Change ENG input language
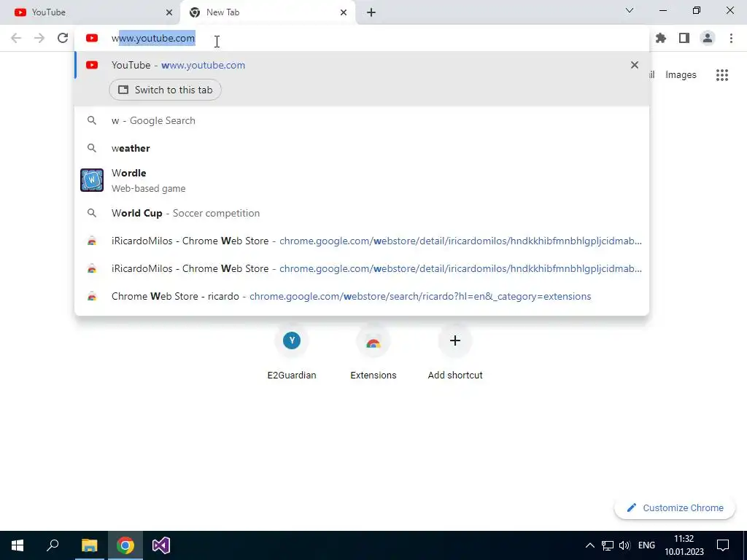This screenshot has width=747, height=560. click(x=646, y=545)
